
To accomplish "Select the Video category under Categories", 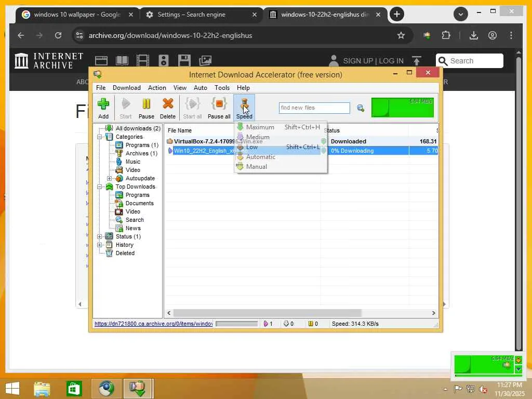I will click(132, 170).
